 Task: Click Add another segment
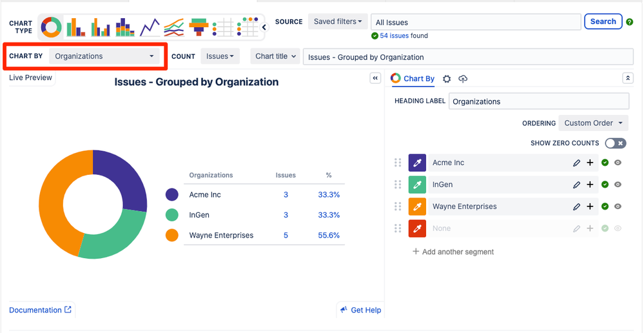453,252
